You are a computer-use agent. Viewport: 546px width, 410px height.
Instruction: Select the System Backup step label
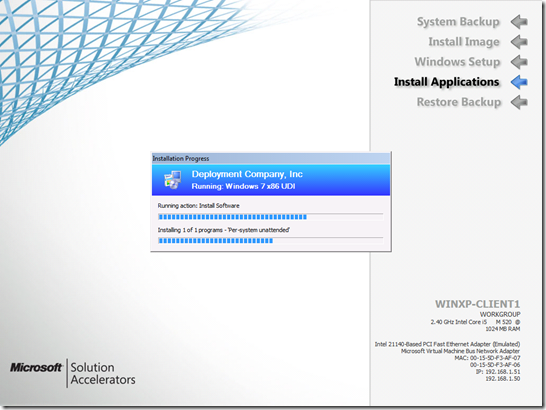pos(458,22)
